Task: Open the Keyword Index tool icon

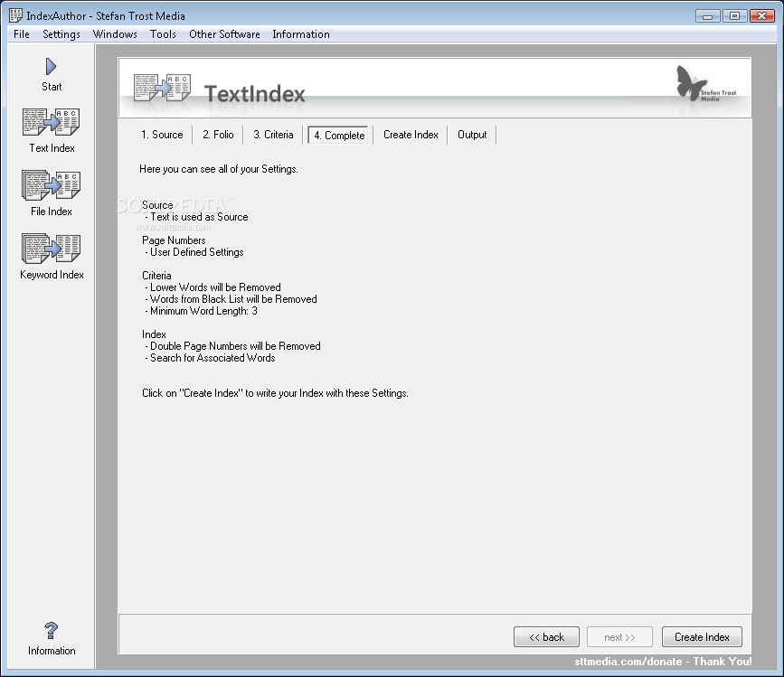Action: 51,249
